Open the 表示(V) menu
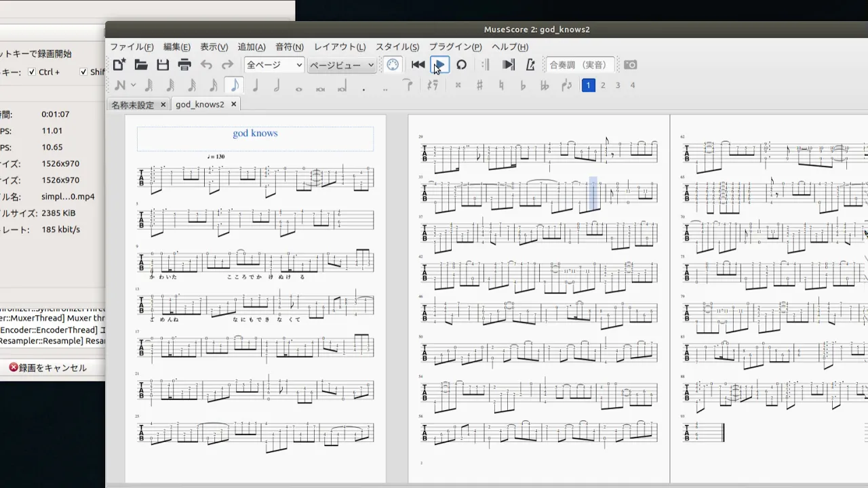 214,47
